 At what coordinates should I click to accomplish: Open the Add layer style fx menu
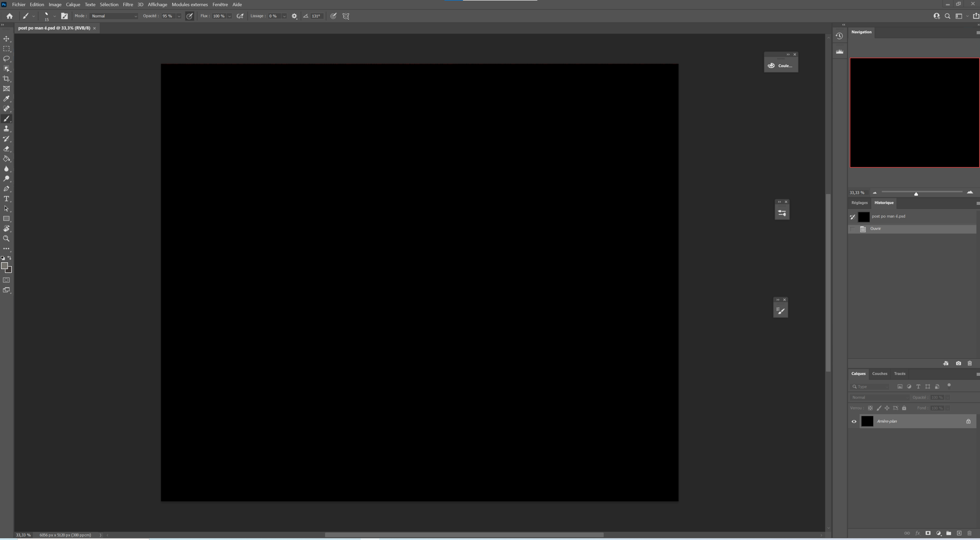[917, 533]
